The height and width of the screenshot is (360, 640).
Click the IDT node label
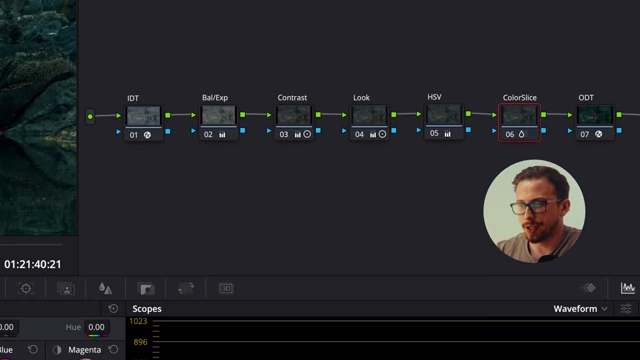pyautogui.click(x=133, y=98)
